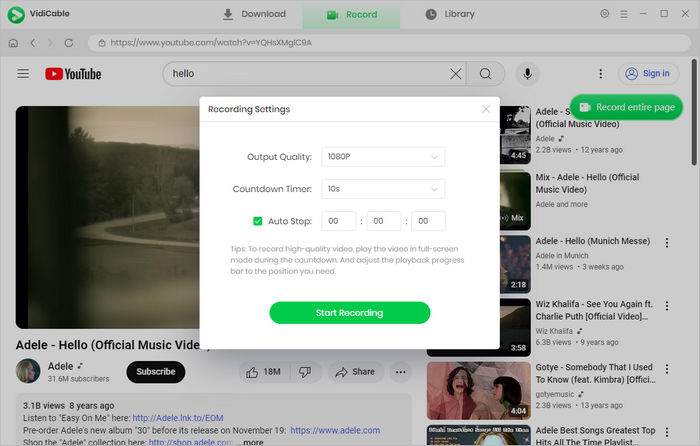
Task: Open options for Wiz Khalifa See You Again
Action: coord(667,306)
